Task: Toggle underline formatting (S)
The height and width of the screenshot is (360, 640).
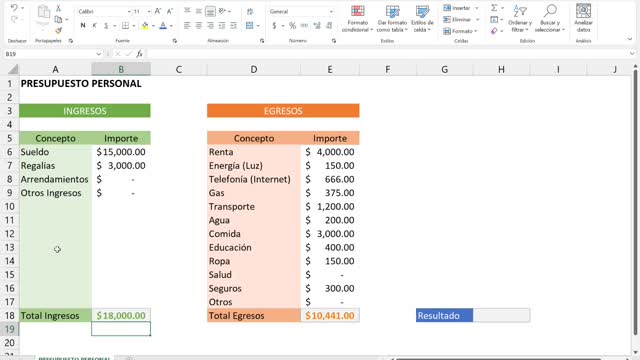Action: 106,26
